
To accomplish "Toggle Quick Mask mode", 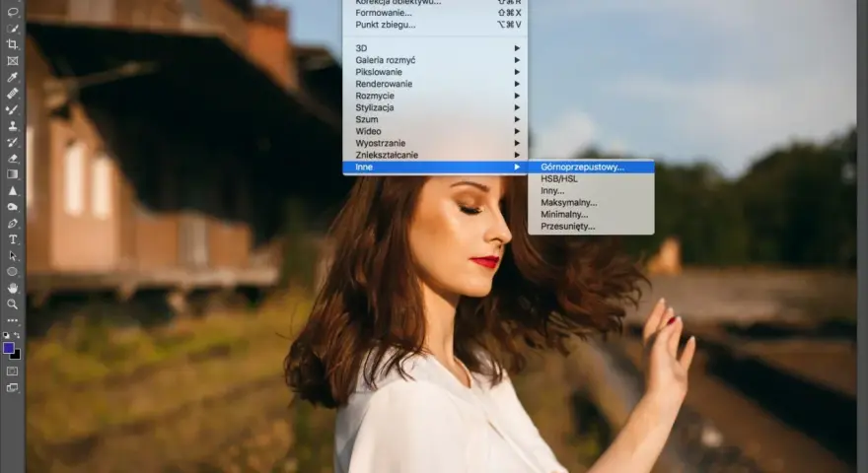I will click(x=12, y=372).
